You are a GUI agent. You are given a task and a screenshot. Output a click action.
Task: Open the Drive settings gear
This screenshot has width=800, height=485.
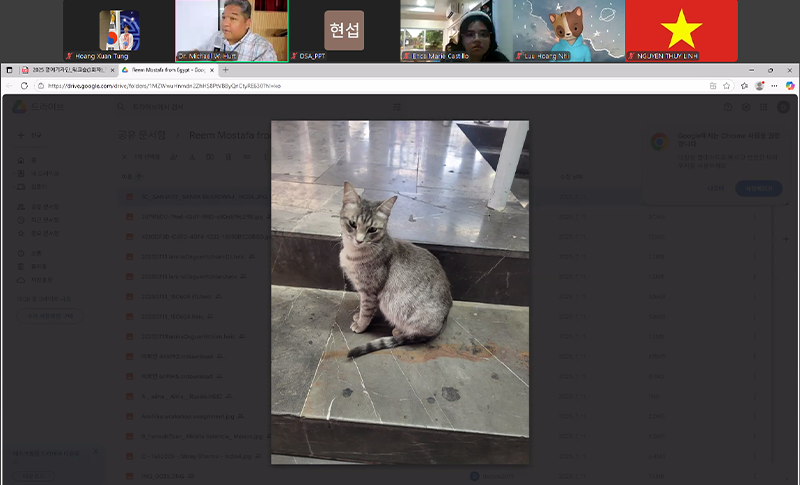click(746, 107)
